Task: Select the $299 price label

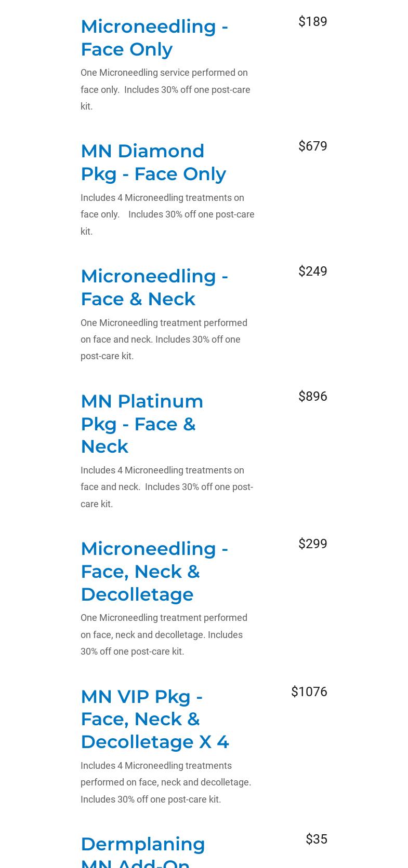Action: (x=312, y=544)
